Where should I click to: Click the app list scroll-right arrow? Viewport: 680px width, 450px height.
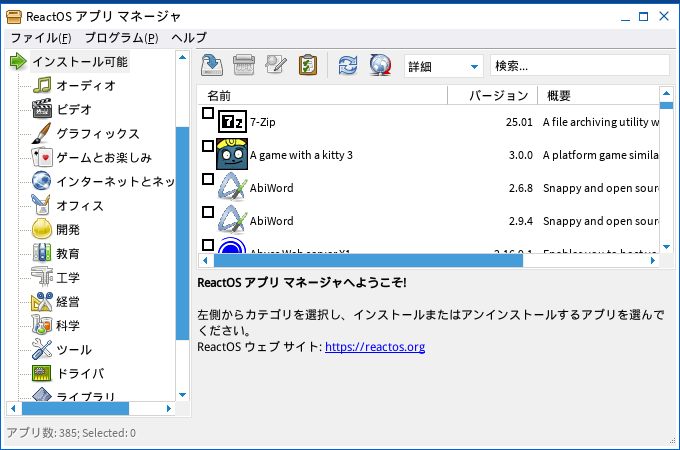coord(653,261)
